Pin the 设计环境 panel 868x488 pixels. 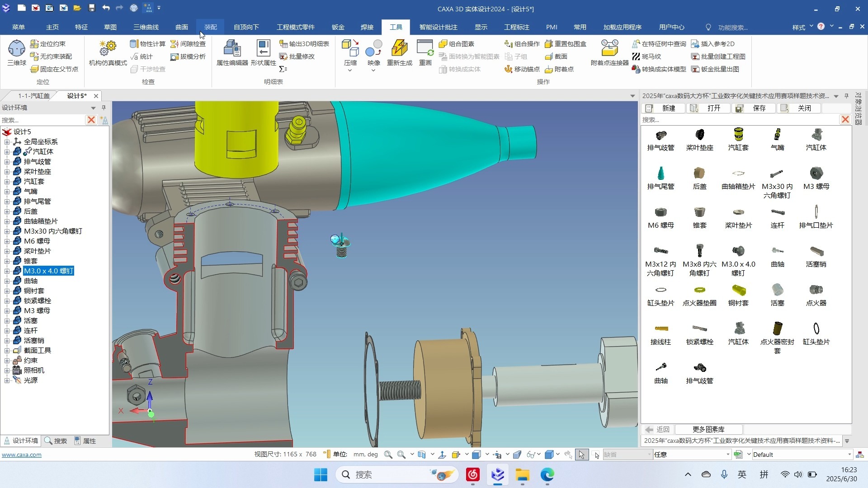point(104,108)
